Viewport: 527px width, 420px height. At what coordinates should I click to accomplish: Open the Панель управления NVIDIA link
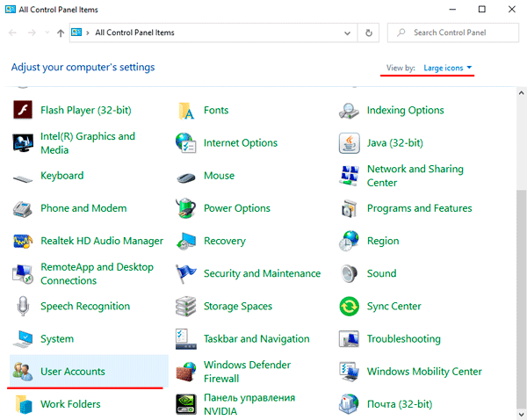pyautogui.click(x=249, y=404)
